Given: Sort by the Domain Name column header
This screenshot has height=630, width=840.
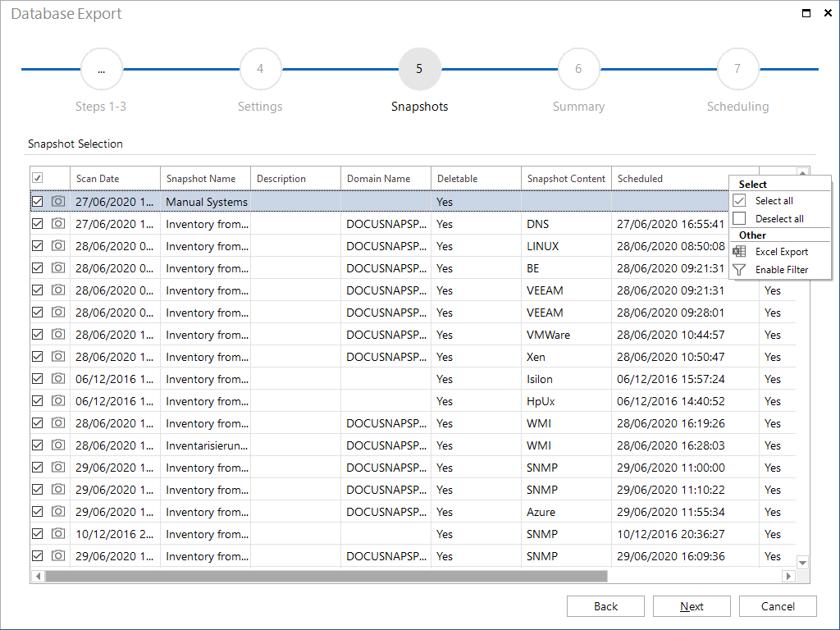Looking at the screenshot, I should pyautogui.click(x=386, y=178).
